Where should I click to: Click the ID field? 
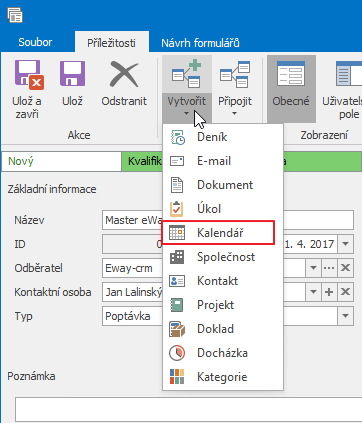pos(132,244)
